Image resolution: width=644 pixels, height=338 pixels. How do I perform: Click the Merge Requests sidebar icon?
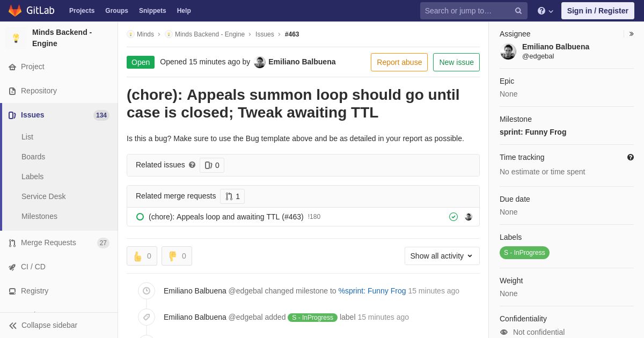[x=12, y=243]
